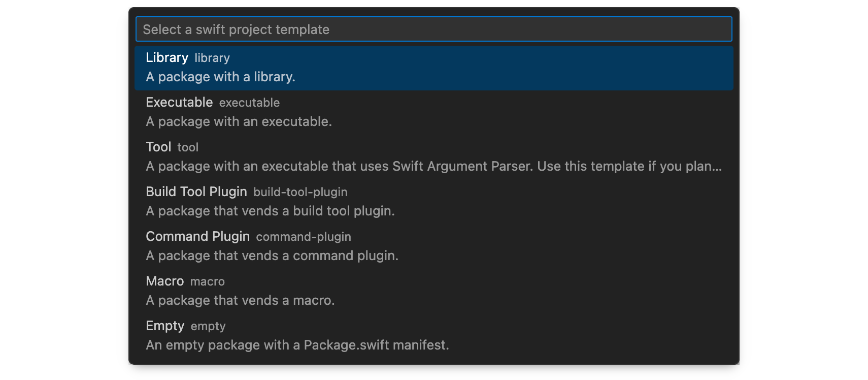Viewport: 868px width, 380px height.
Task: Click the truncated Tool template description
Action: pos(434,166)
